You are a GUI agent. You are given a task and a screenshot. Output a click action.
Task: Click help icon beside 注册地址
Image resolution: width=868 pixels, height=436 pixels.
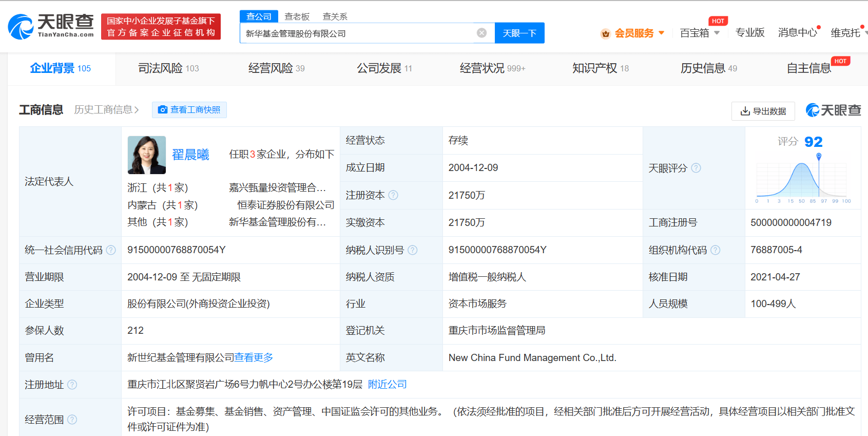click(x=72, y=385)
